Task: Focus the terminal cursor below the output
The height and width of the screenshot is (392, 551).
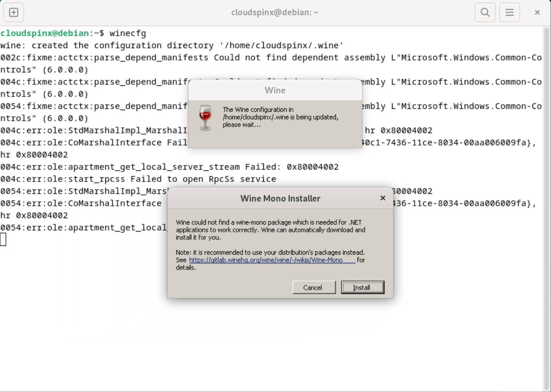Action: [4, 239]
